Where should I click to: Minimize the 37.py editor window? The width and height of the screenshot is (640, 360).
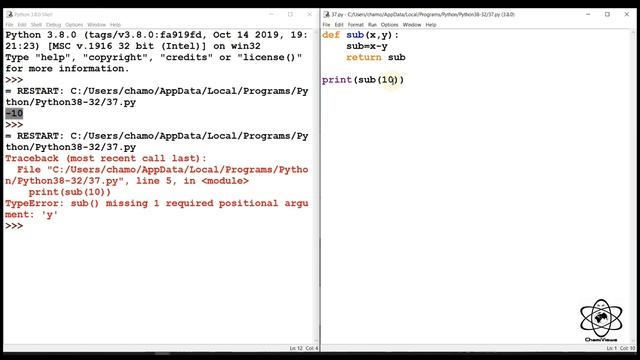click(x=588, y=14)
